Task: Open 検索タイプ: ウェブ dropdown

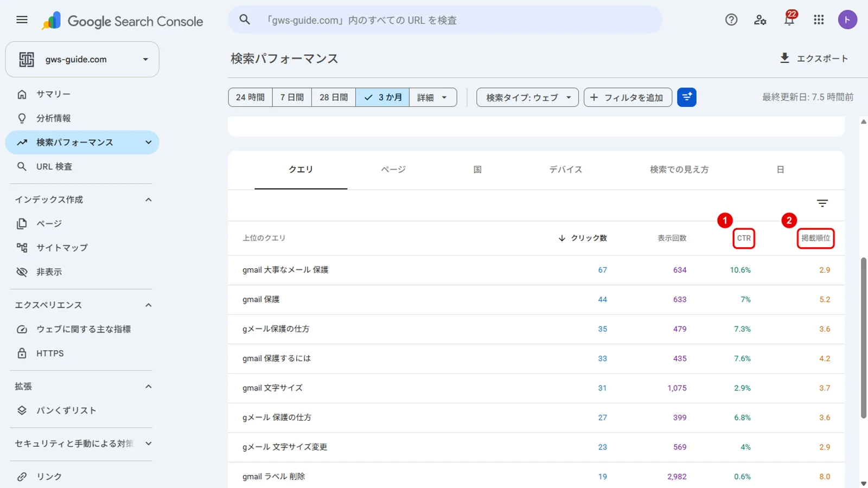Action: pyautogui.click(x=527, y=98)
